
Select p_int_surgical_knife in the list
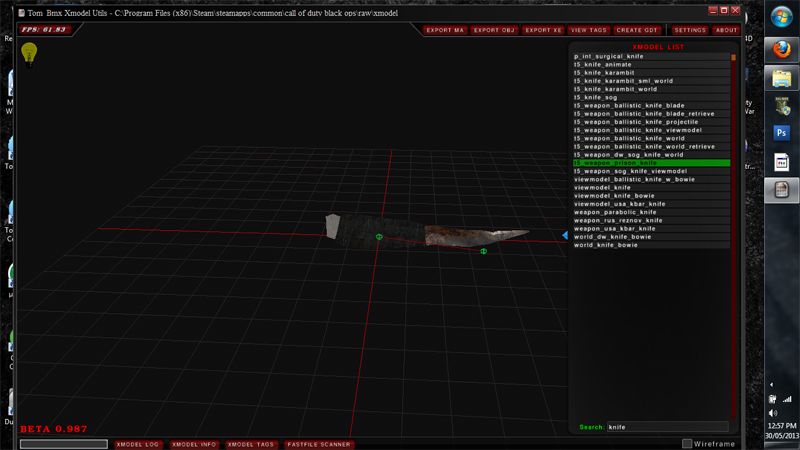pos(652,57)
